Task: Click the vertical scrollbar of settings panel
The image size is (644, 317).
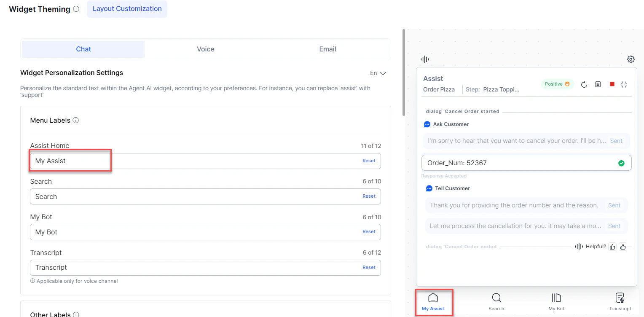Action: point(404,73)
